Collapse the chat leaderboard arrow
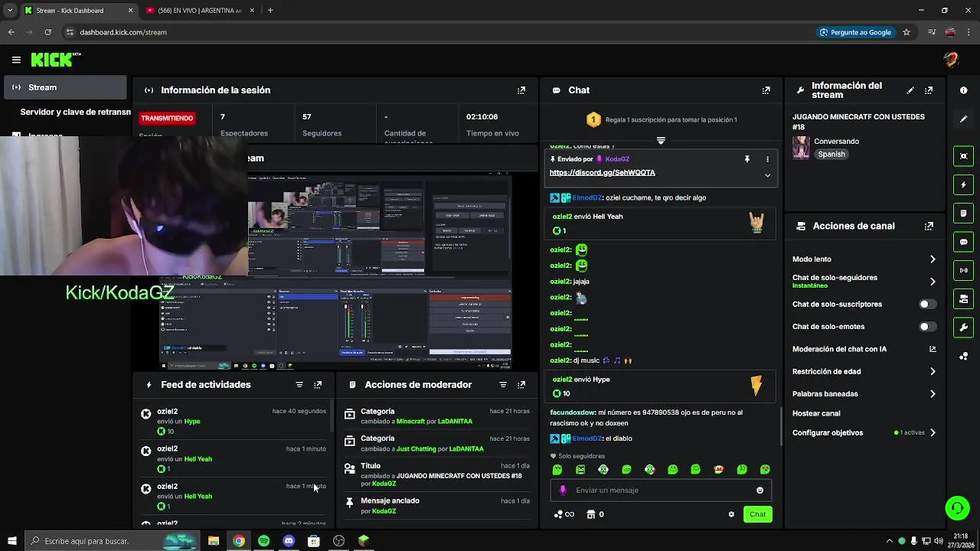The width and height of the screenshot is (980, 551). click(661, 141)
